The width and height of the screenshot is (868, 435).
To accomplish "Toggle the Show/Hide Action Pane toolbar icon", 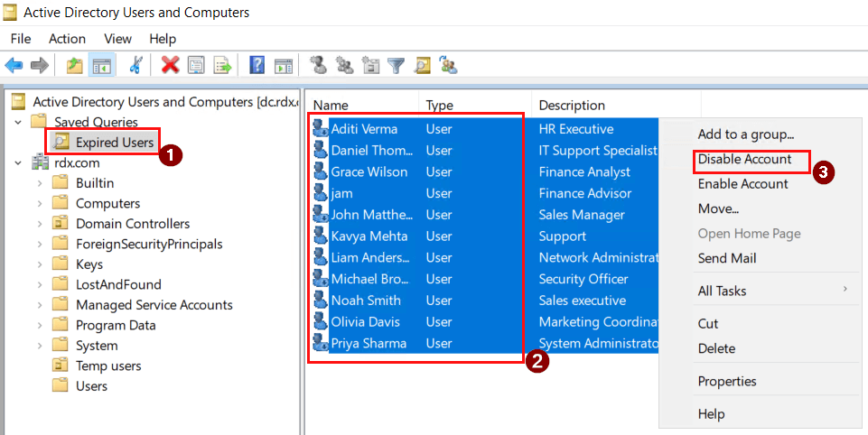I will (x=284, y=67).
